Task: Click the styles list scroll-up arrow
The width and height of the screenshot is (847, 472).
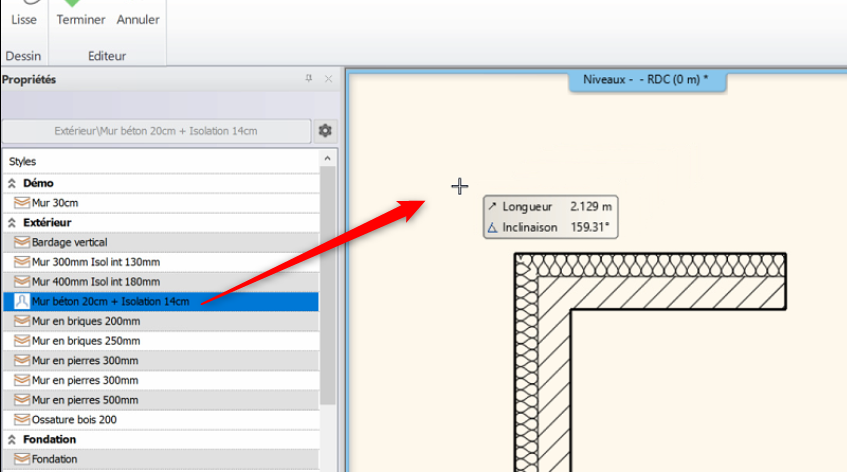Action: tap(327, 159)
